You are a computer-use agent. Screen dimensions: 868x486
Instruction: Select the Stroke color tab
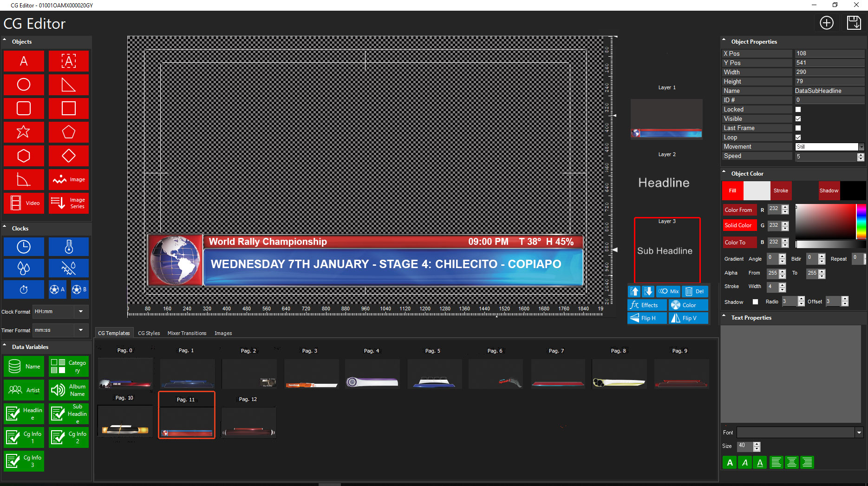click(781, 190)
